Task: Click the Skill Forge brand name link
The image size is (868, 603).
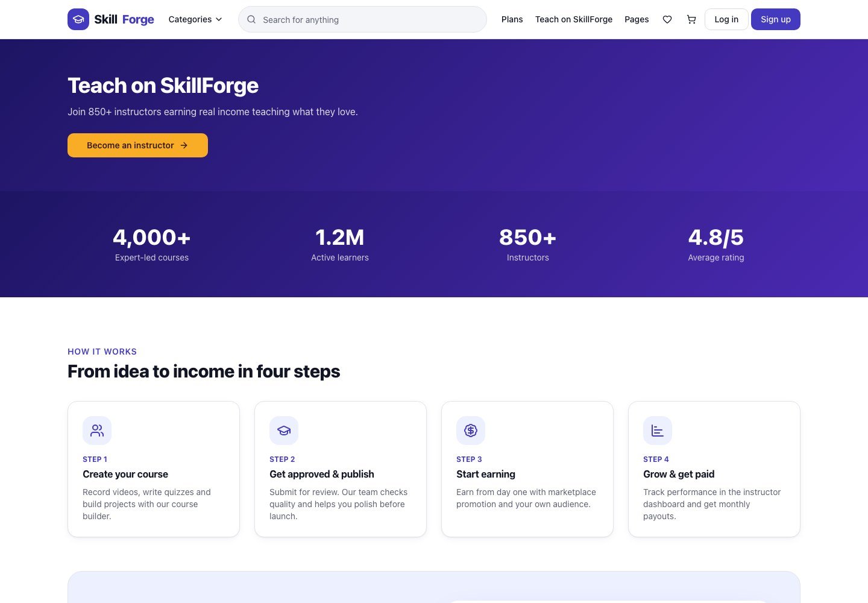Action: tap(124, 19)
